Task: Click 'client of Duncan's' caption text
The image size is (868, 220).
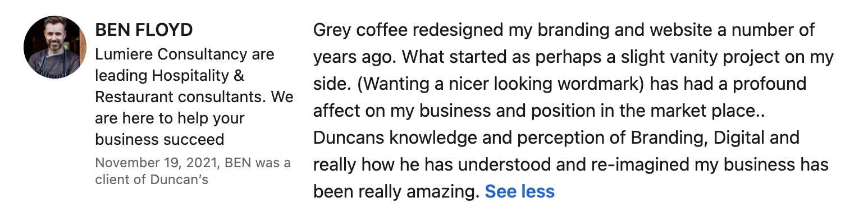Action: coord(152,180)
